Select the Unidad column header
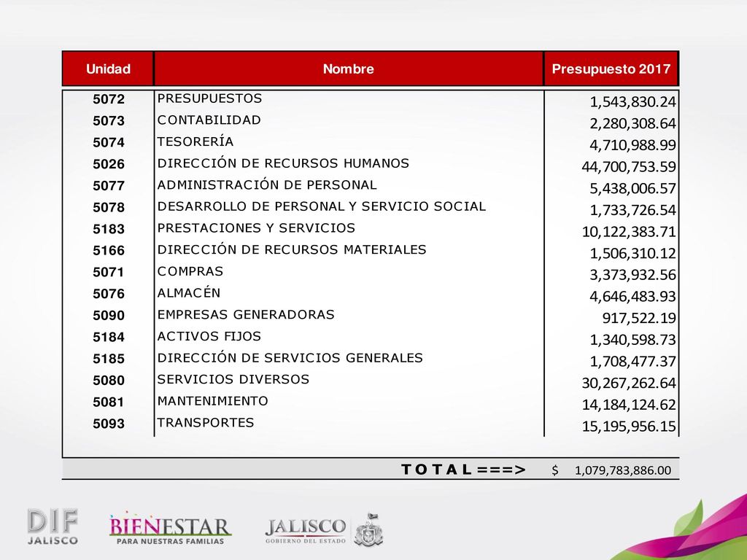Viewport: 747px width, 560px height. (x=108, y=69)
